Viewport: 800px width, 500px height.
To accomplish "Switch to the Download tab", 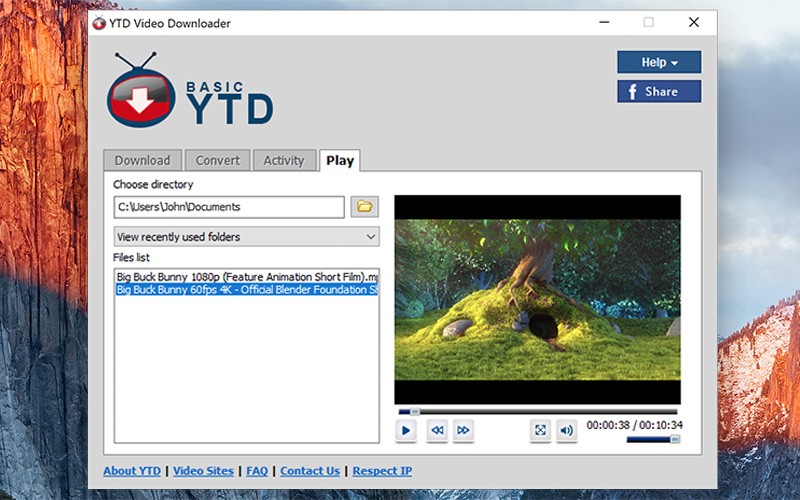I will point(142,160).
